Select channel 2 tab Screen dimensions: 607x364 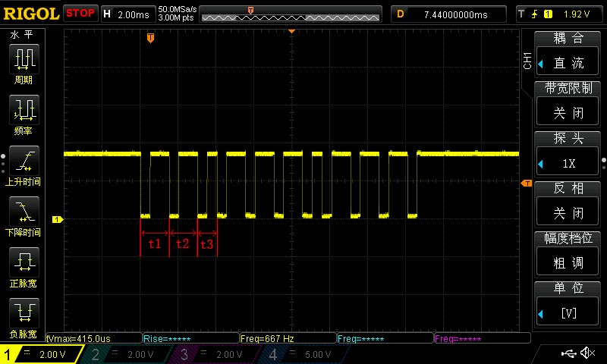coord(126,354)
